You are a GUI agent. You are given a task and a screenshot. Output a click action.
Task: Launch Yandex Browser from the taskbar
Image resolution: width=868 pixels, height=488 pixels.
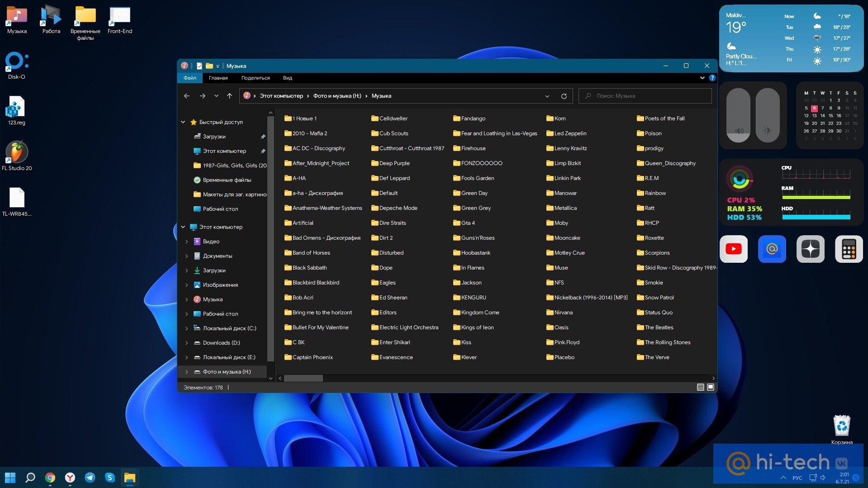pyautogui.click(x=70, y=478)
